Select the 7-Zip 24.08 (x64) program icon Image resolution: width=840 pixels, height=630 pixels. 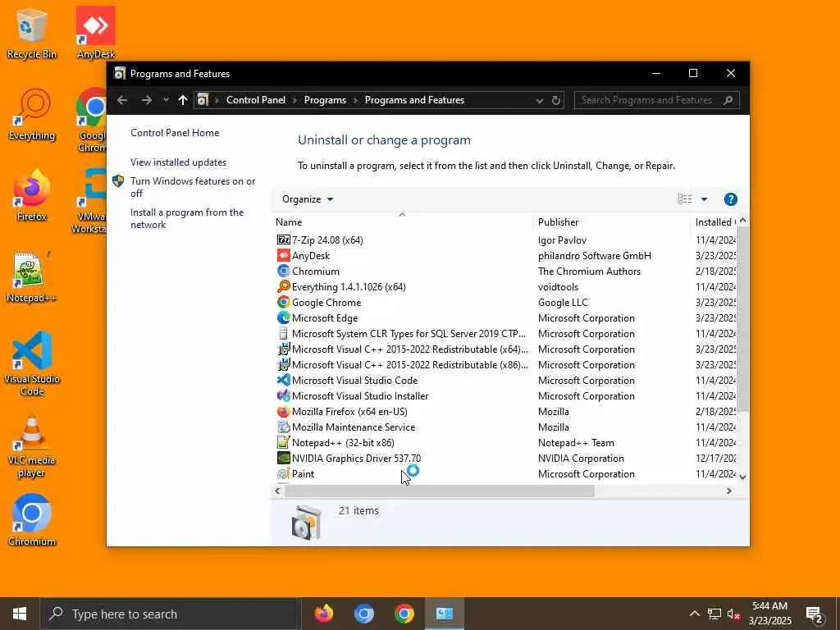(283, 240)
